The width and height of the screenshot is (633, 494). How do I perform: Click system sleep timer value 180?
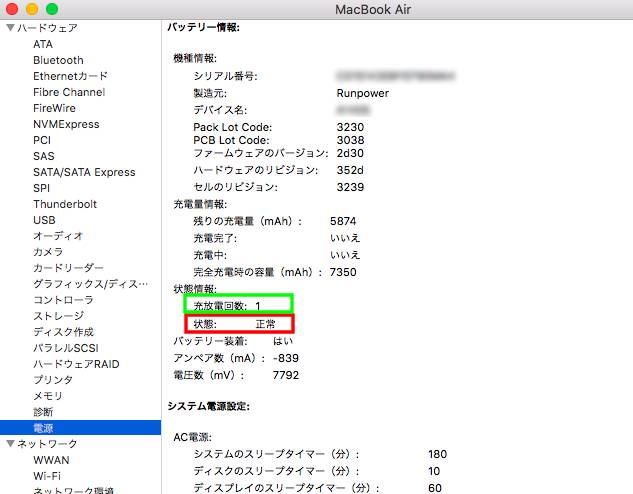tap(438, 454)
